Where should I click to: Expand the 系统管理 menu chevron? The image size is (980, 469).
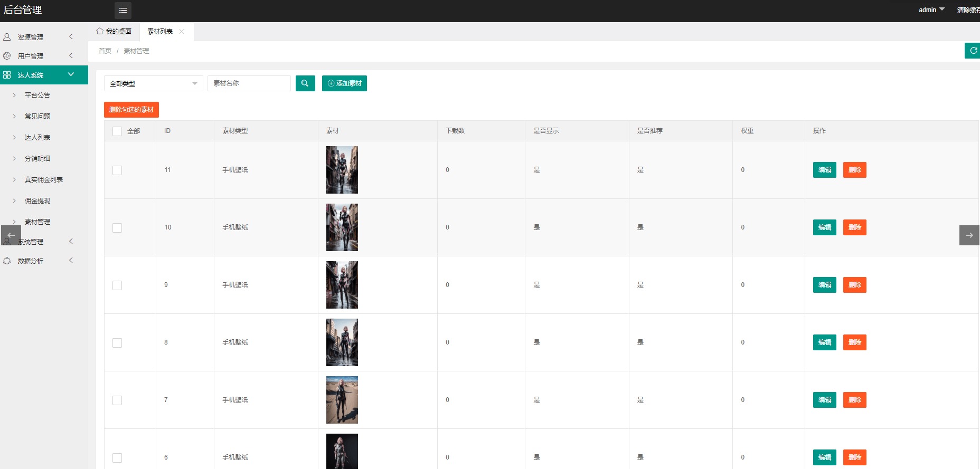pyautogui.click(x=71, y=242)
